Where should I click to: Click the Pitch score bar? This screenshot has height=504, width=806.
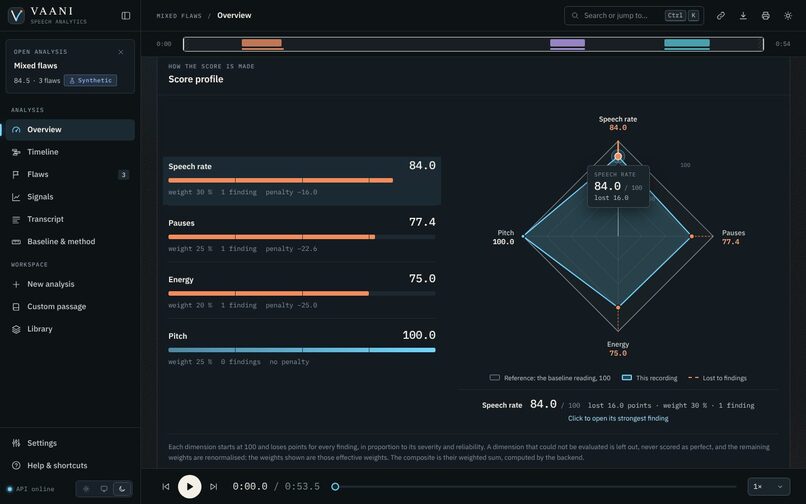click(302, 350)
